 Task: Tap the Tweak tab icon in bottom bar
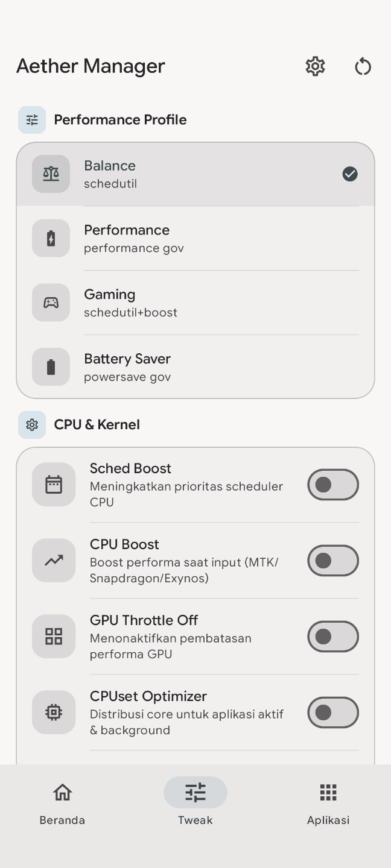pyautogui.click(x=195, y=792)
